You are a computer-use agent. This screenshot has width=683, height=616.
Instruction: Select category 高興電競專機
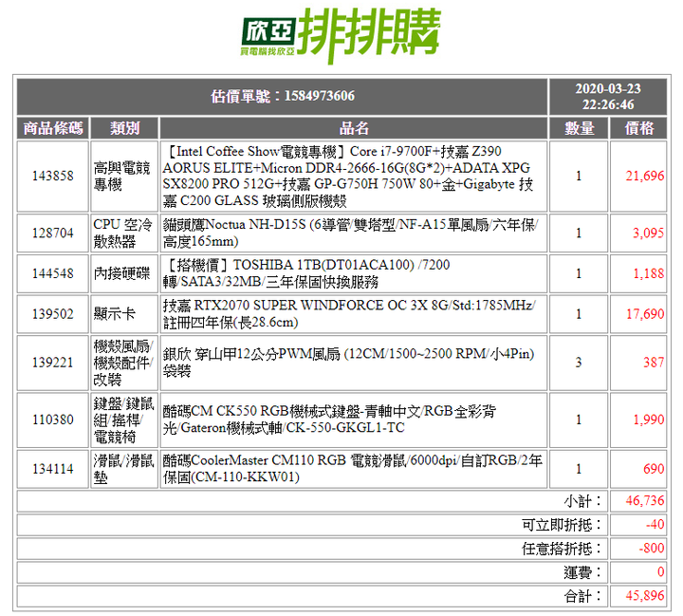[124, 177]
